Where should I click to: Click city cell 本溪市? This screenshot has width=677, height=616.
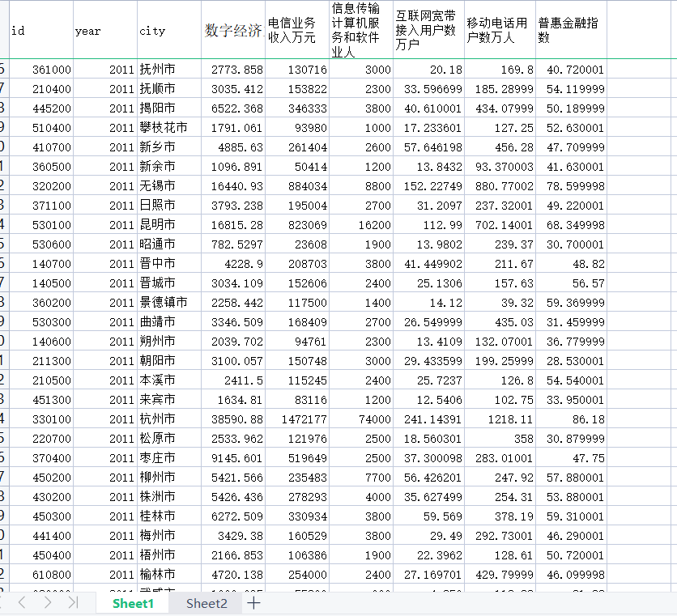point(169,380)
